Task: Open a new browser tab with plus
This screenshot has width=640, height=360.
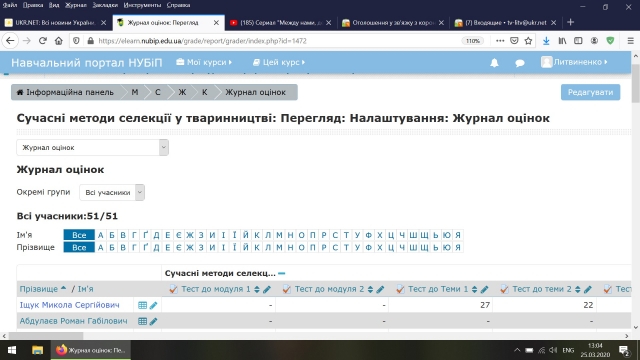Action: coord(571,22)
